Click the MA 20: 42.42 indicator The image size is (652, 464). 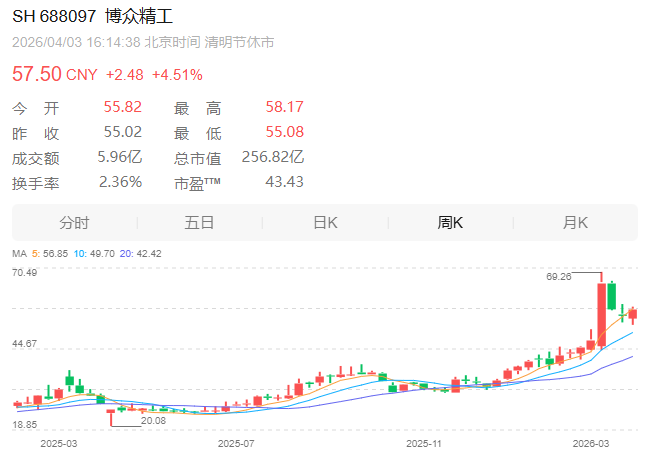141,254
